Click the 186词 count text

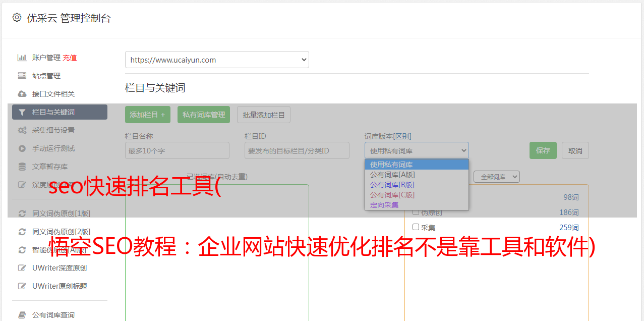569,212
